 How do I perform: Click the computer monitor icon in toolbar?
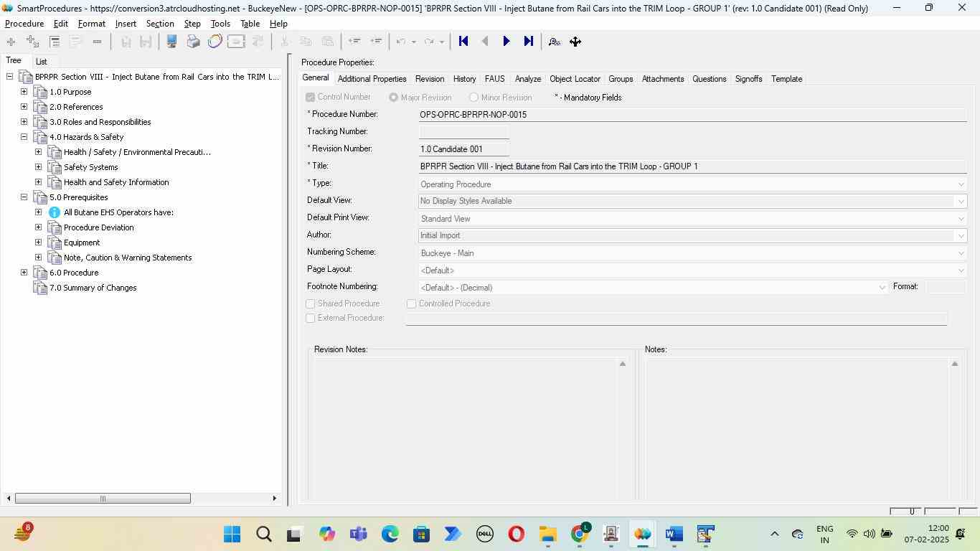tap(171, 42)
